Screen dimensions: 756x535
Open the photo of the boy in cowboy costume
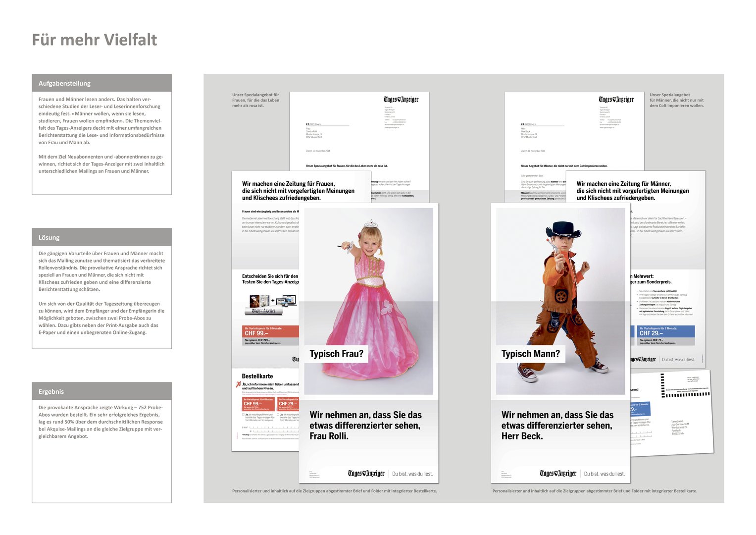[x=560, y=301]
